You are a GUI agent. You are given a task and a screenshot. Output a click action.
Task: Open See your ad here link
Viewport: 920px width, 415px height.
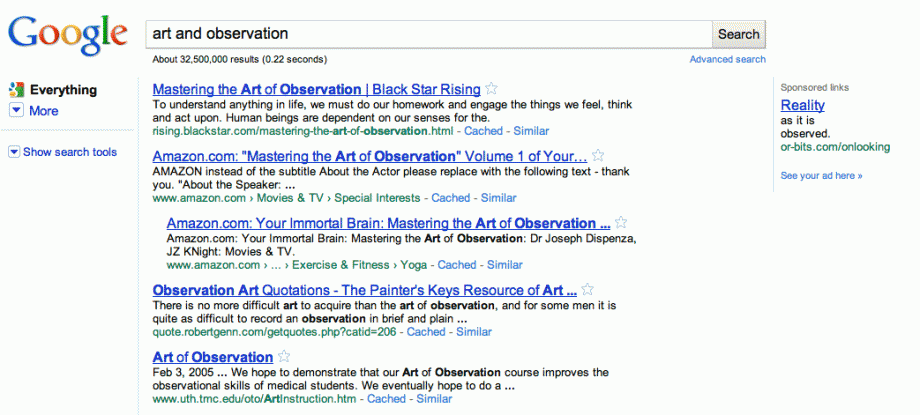point(821,176)
